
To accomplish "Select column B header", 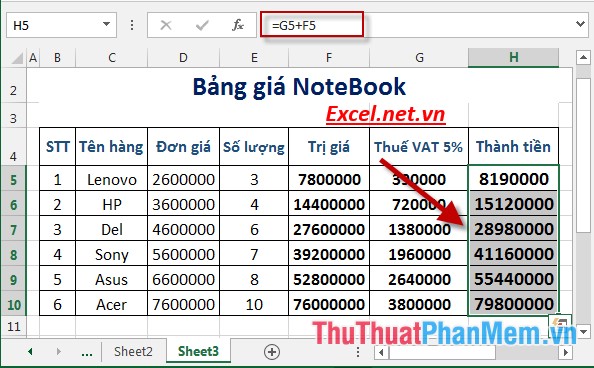I will (x=57, y=58).
